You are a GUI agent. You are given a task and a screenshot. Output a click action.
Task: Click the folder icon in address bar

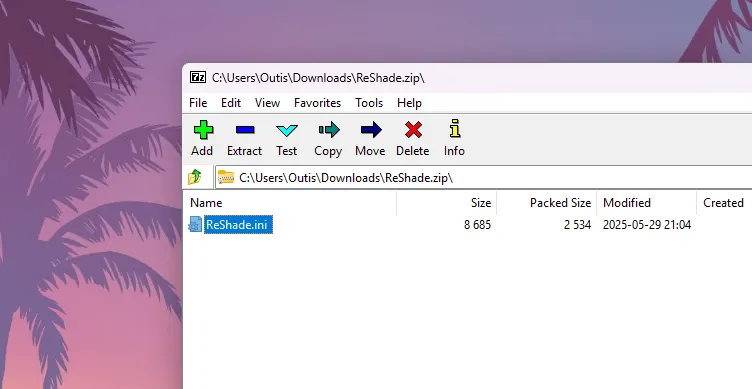pyautogui.click(x=225, y=177)
